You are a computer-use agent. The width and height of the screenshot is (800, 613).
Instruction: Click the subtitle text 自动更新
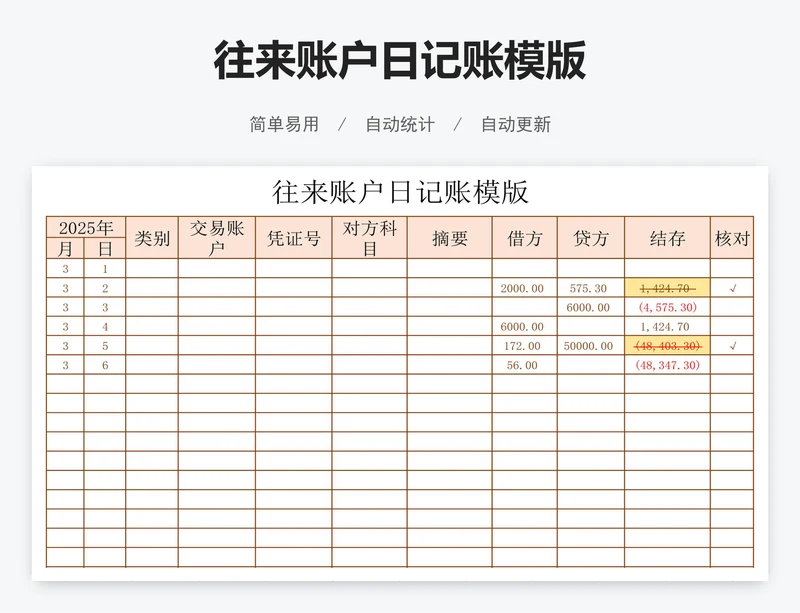516,124
